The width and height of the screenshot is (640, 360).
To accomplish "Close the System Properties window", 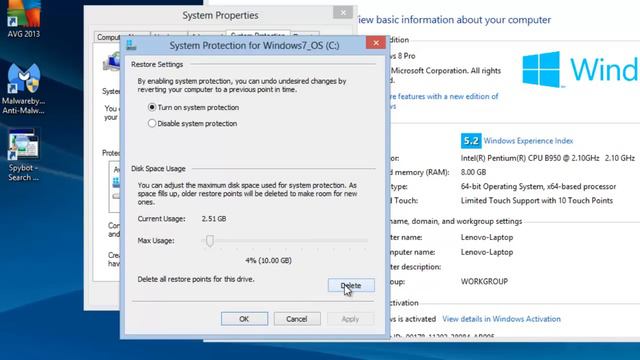I will click(x=343, y=13).
